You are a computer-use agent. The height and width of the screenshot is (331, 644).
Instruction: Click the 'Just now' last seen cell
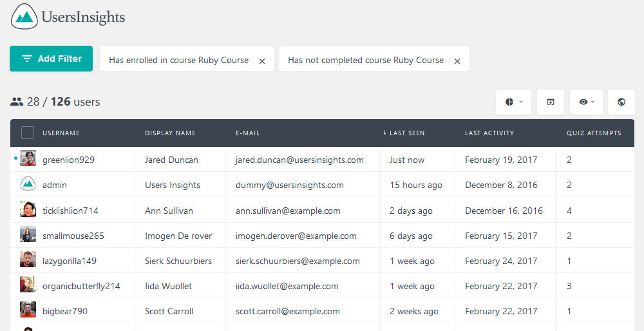tap(407, 160)
